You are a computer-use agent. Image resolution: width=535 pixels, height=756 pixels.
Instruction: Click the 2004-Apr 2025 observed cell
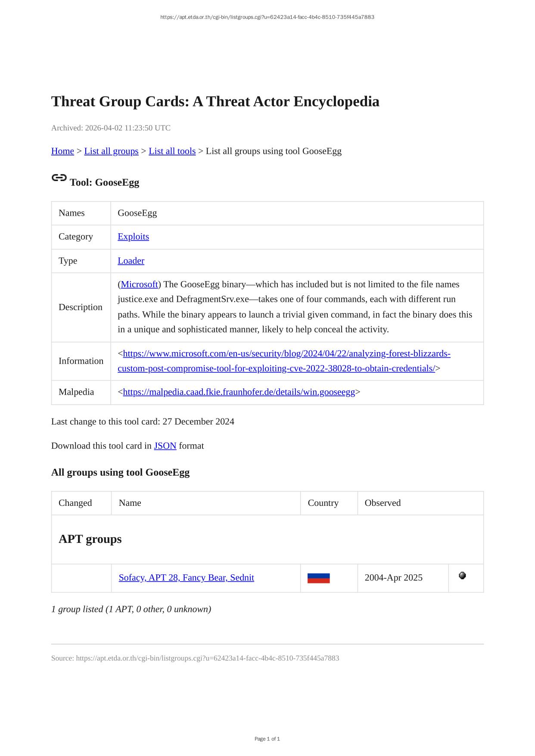(x=393, y=578)
